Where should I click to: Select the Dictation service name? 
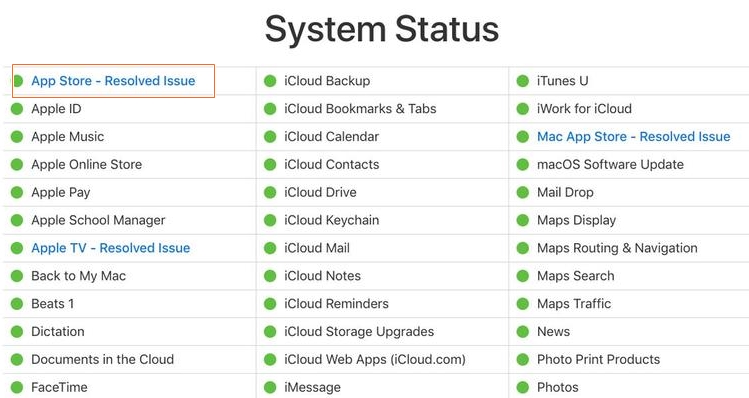(58, 332)
